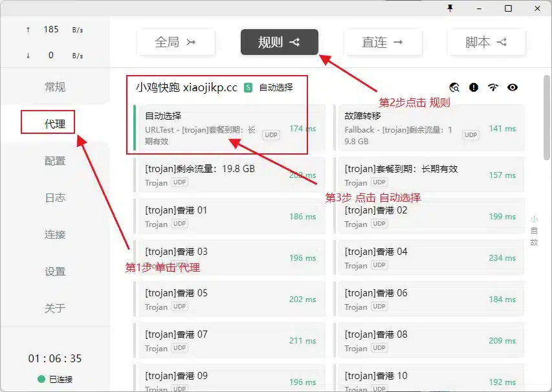The image size is (552, 392).
Task: Click the 211 ms latency of 香港 07
Action: point(302,341)
